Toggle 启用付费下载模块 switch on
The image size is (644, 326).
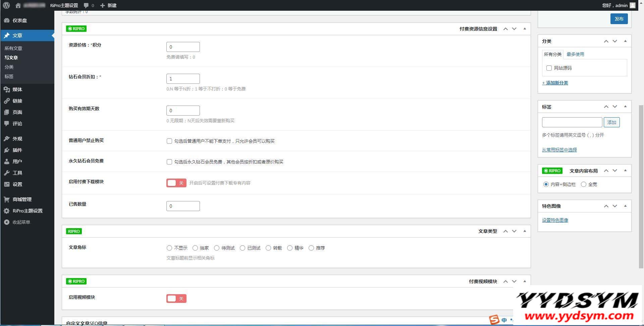coord(176,183)
